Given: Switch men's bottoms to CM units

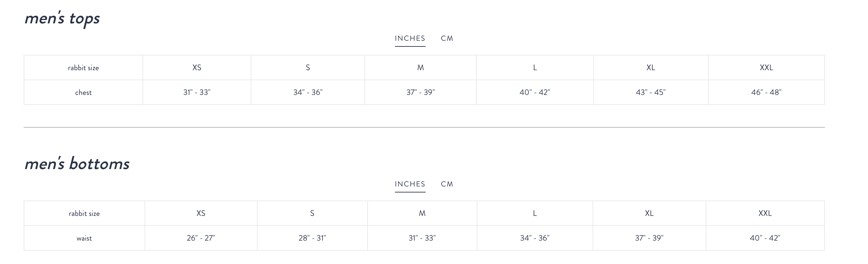Looking at the screenshot, I should (x=447, y=184).
